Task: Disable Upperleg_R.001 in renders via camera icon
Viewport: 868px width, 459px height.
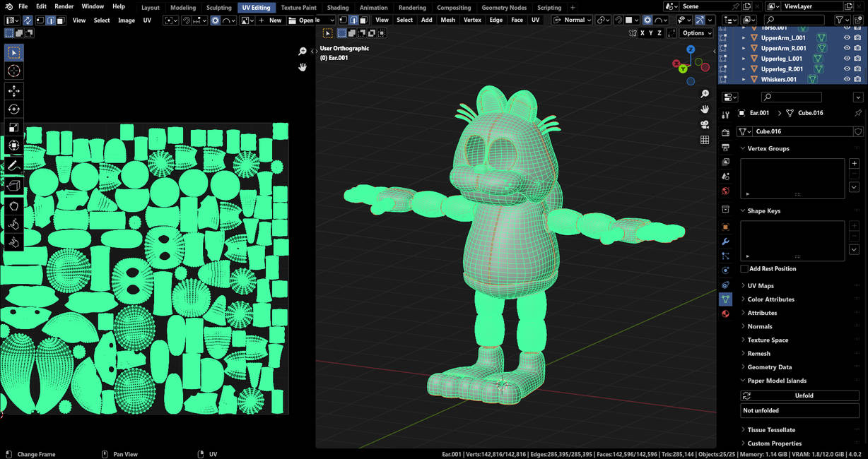Action: (x=857, y=69)
